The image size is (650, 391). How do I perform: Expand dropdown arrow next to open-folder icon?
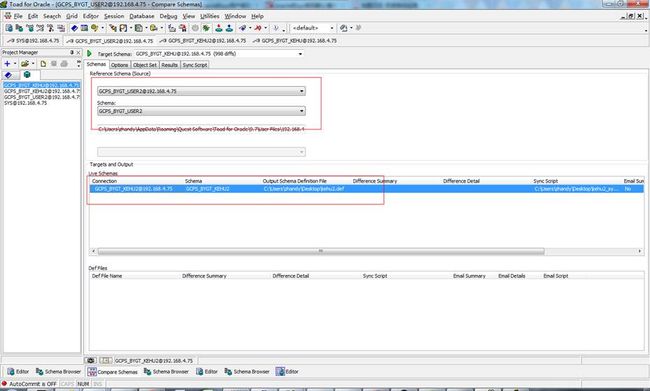click(x=33, y=63)
